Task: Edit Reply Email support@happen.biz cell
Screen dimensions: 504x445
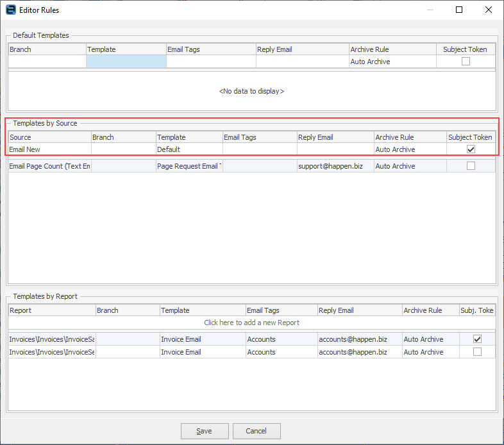Action: (x=335, y=166)
